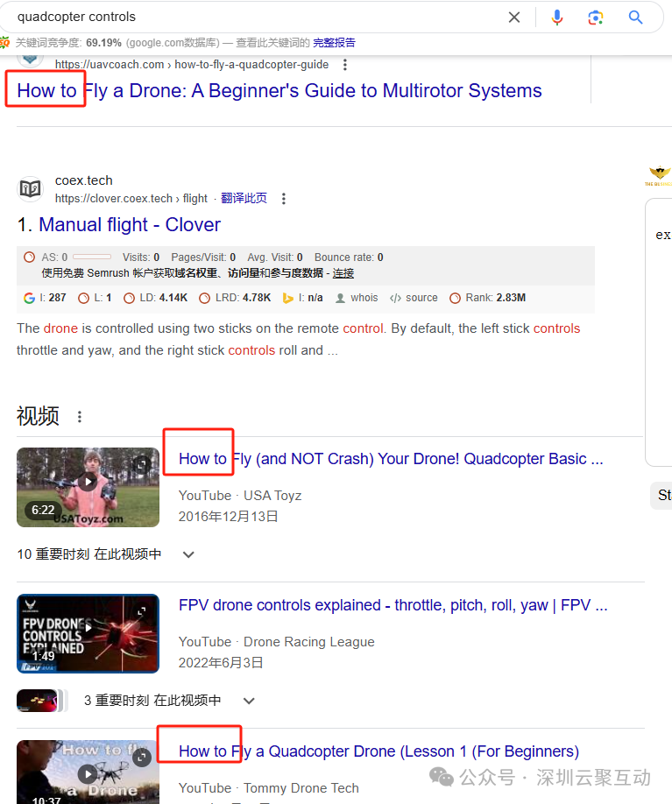Open How to Fly a Quadcopter Drone Lesson 1
This screenshot has height=804, width=672.
[378, 751]
